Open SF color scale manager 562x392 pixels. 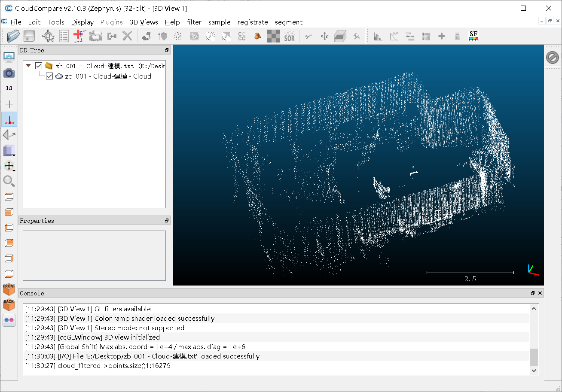(473, 36)
